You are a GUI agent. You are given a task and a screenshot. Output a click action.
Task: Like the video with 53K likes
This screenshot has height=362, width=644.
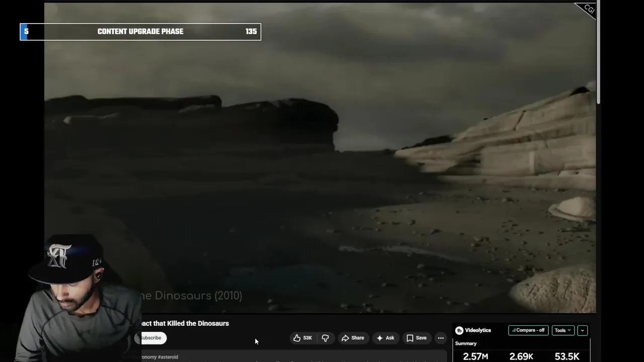point(303,338)
